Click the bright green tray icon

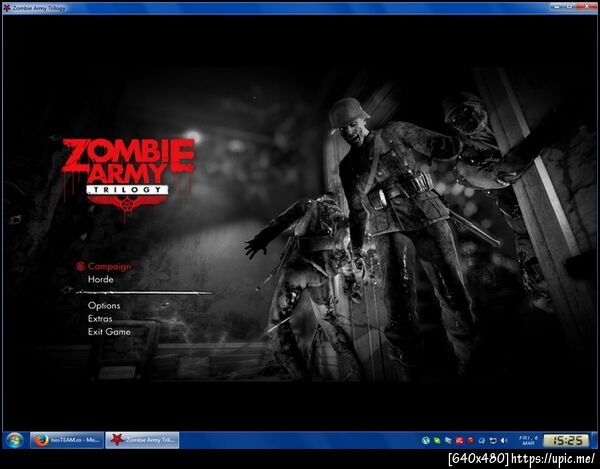437,441
